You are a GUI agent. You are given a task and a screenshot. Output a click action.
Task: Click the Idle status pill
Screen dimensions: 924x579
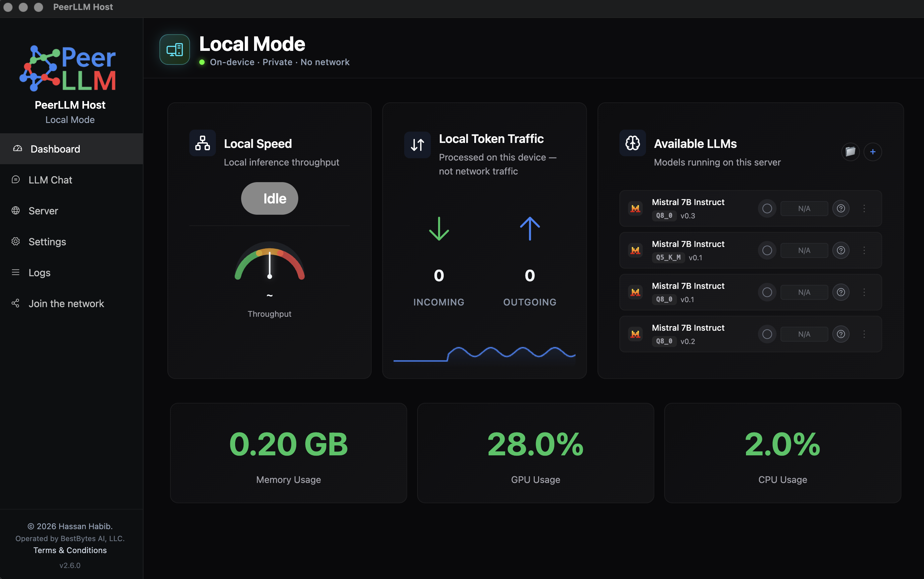click(269, 198)
